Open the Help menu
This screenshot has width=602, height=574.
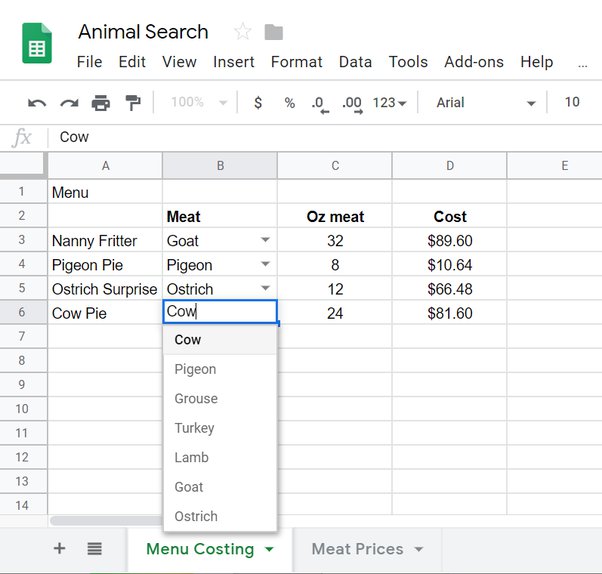pyautogui.click(x=537, y=62)
